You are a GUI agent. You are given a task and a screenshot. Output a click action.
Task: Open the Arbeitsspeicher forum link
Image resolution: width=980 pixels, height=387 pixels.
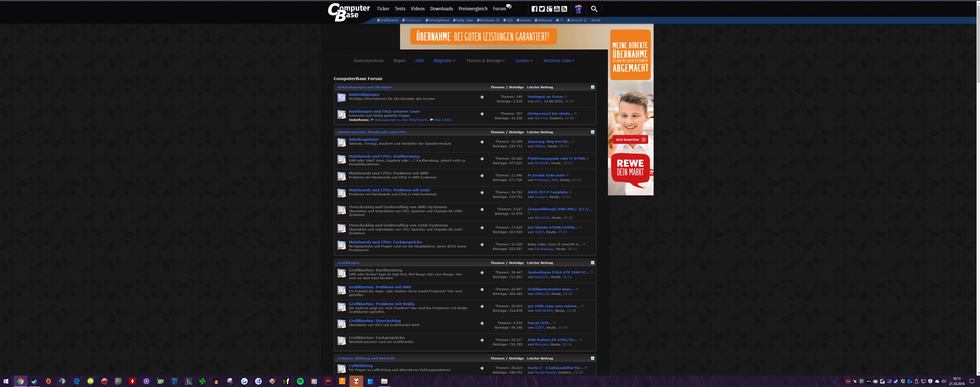pos(363,139)
